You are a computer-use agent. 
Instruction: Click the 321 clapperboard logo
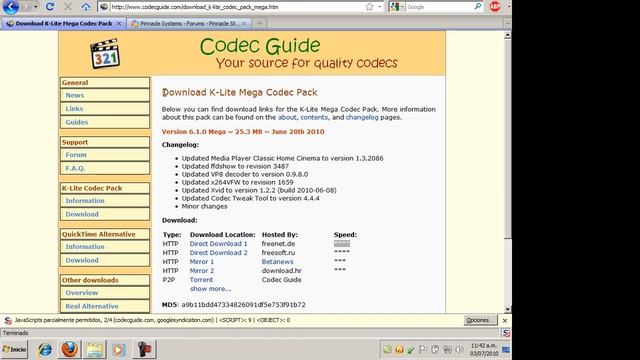(x=105, y=53)
